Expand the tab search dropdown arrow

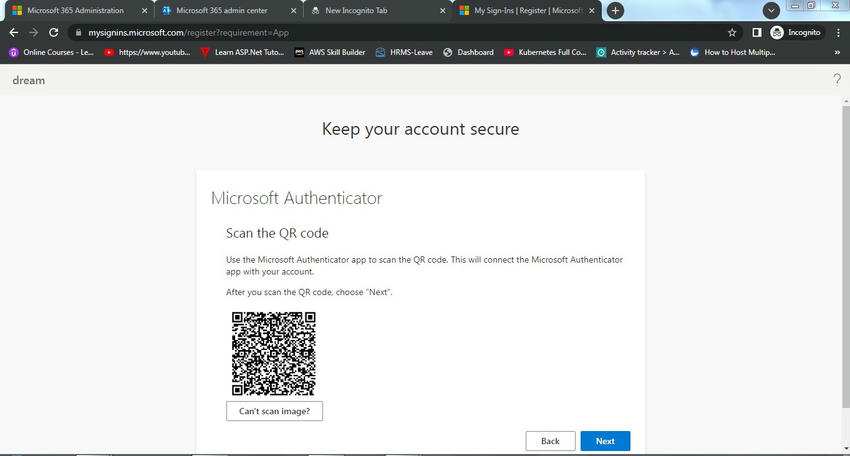pos(771,10)
